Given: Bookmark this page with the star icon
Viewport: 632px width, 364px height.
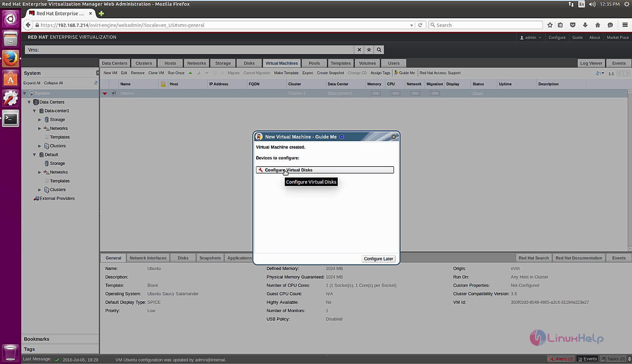Looking at the screenshot, I should [550, 25].
